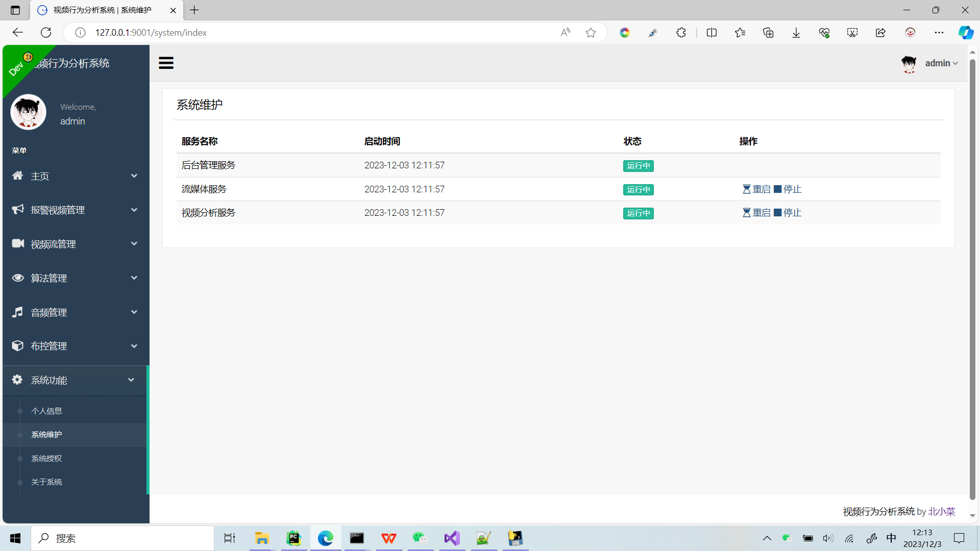Toggle the hamburger sidebar menu icon
The image size is (980, 551).
click(166, 63)
